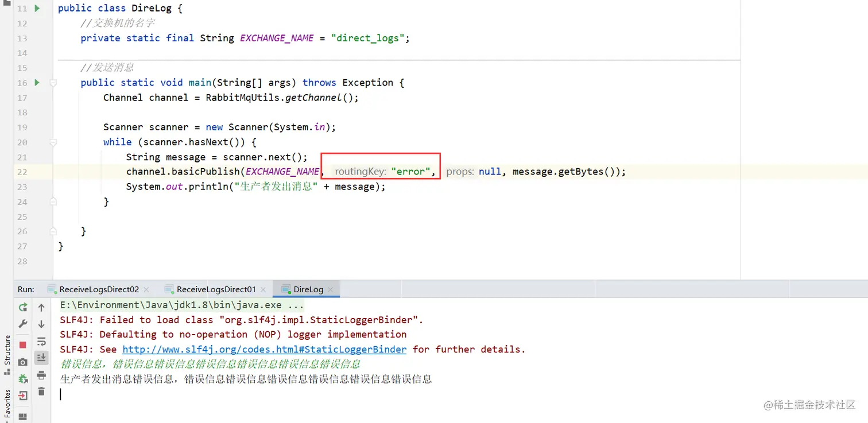Run main method gutter arrow on line 16
868x423 pixels.
click(x=37, y=82)
